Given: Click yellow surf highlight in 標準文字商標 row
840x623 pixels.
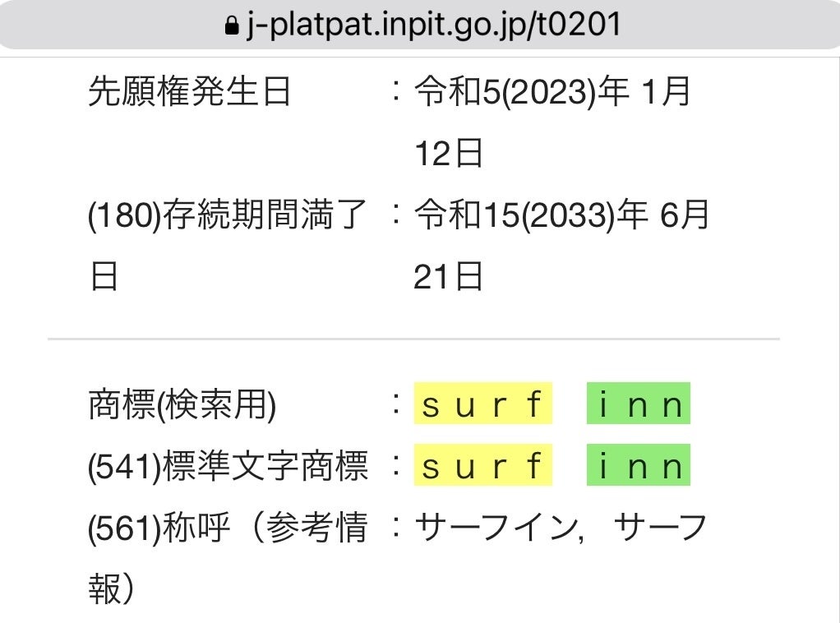Looking at the screenshot, I should [483, 467].
